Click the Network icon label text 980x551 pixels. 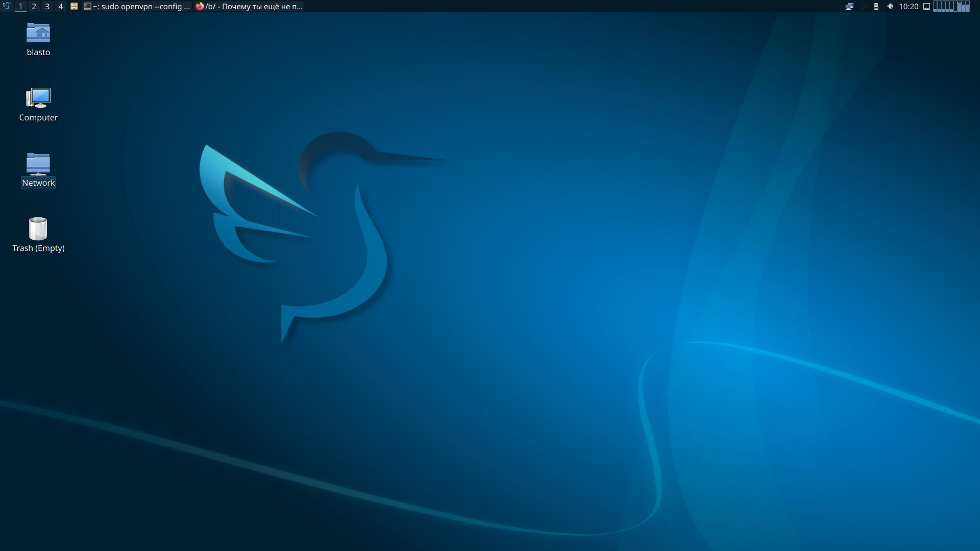tap(38, 183)
